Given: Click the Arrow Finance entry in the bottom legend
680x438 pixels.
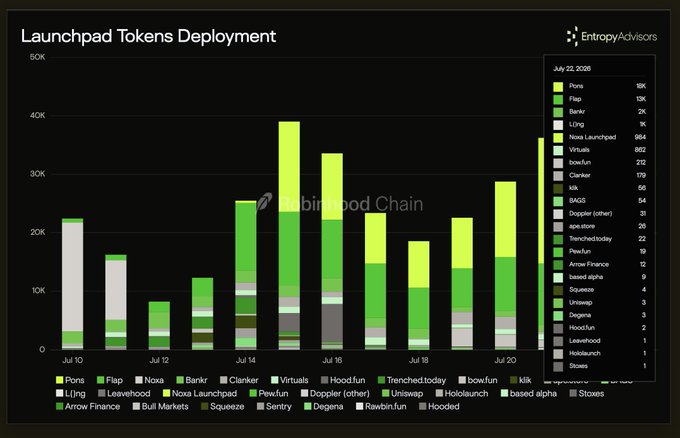Looking at the screenshot, I should coord(88,406).
